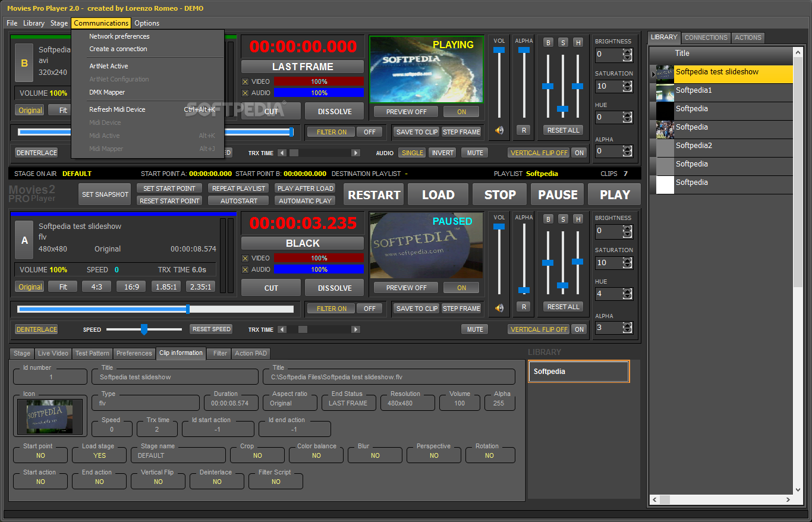The width and height of the screenshot is (812, 522).
Task: Toggle FILTER ON for player A
Action: [x=331, y=309]
